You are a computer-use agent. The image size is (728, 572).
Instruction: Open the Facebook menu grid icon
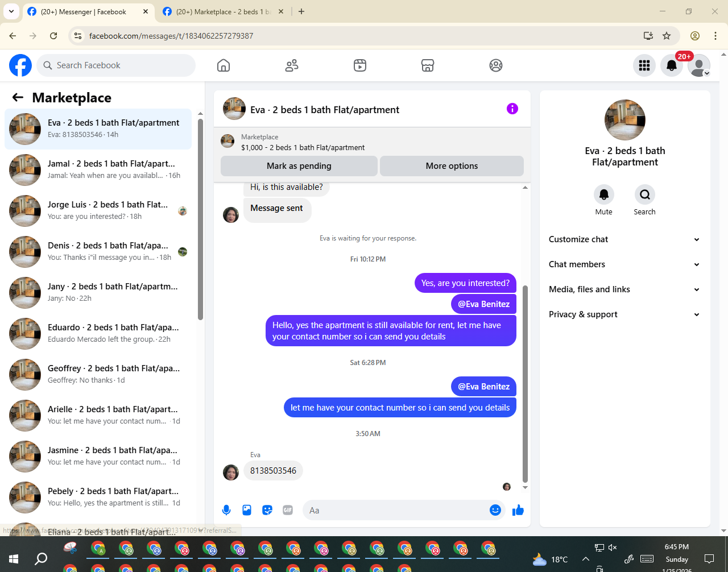pyautogui.click(x=644, y=65)
